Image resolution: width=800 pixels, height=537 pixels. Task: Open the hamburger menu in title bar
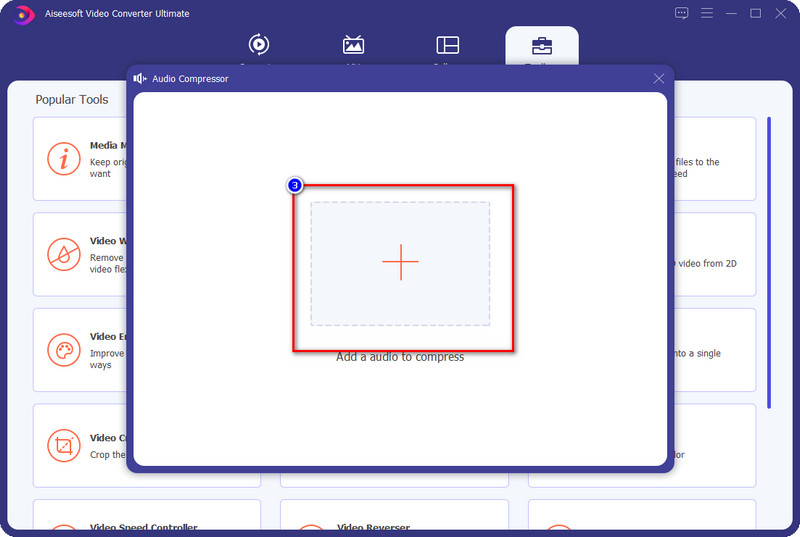click(708, 13)
